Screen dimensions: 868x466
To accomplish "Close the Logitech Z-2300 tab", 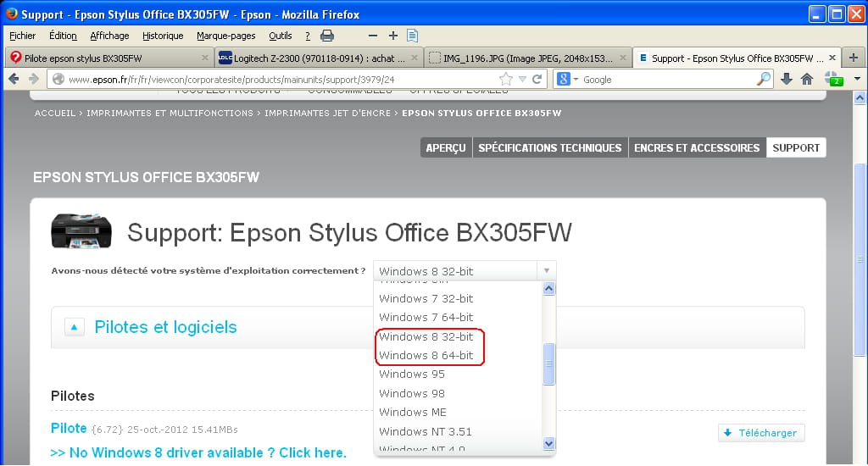I will 414,58.
